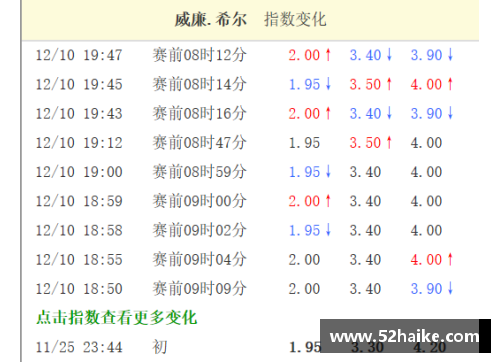The width and height of the screenshot is (500, 362).
Task: Select the 赛前08时14分 cell
Action: [200, 84]
